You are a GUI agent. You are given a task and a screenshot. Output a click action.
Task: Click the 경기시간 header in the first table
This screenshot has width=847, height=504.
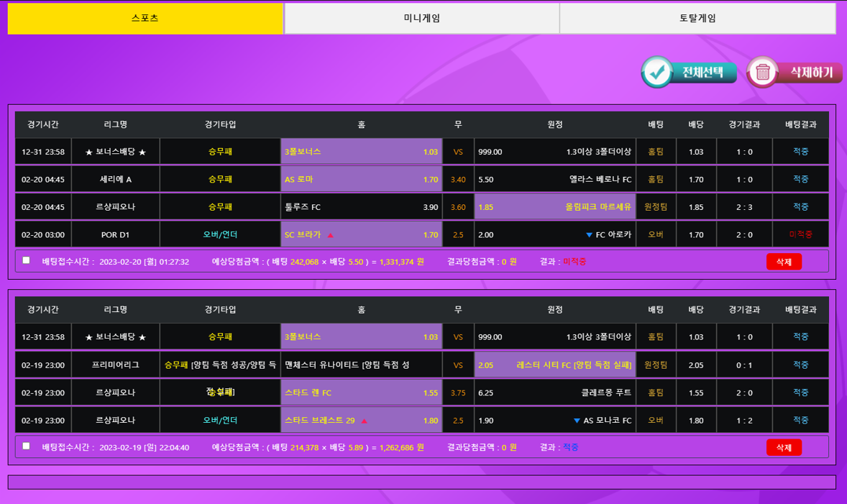tap(43, 124)
